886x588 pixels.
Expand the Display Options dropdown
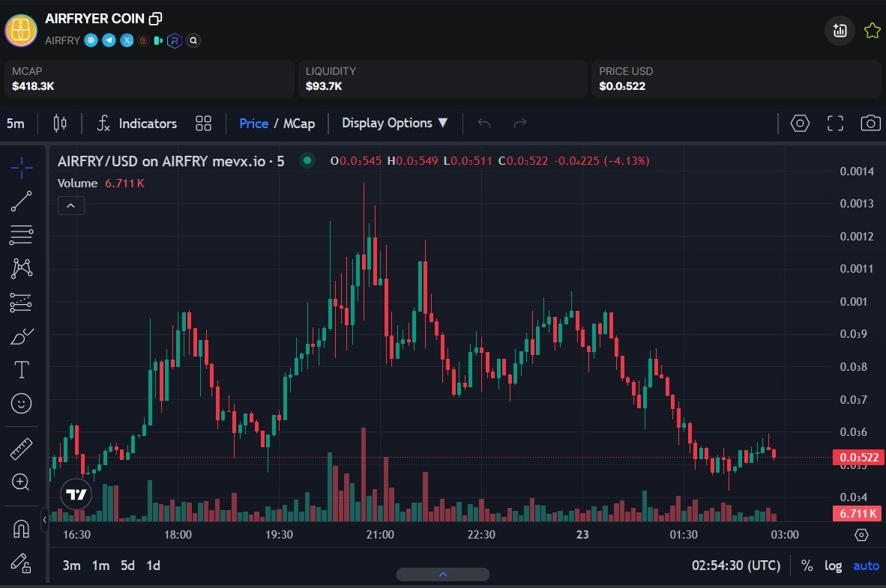click(394, 123)
